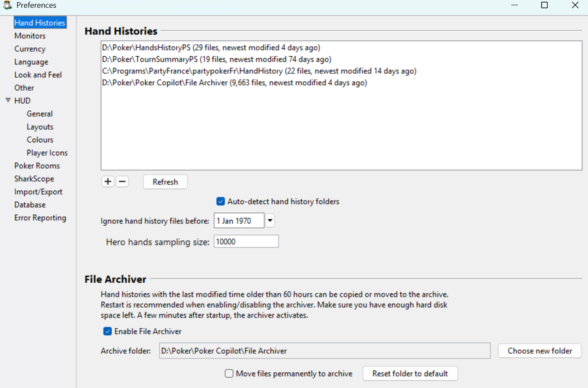Open Language settings
This screenshot has width=588, height=388.
(31, 61)
